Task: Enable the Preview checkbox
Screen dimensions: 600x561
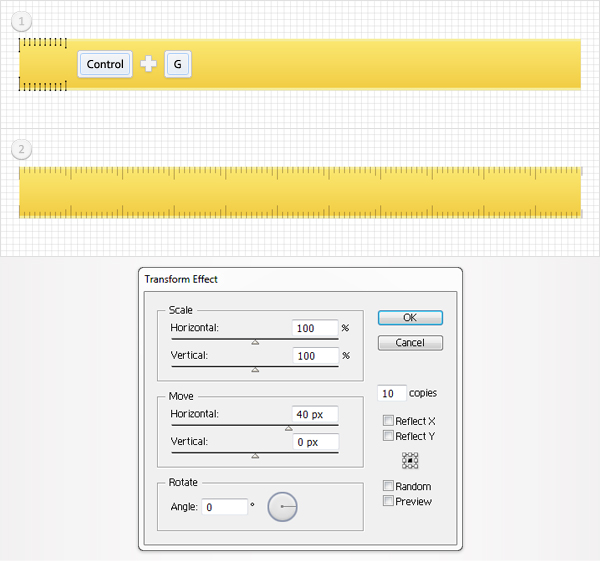Action: [388, 501]
